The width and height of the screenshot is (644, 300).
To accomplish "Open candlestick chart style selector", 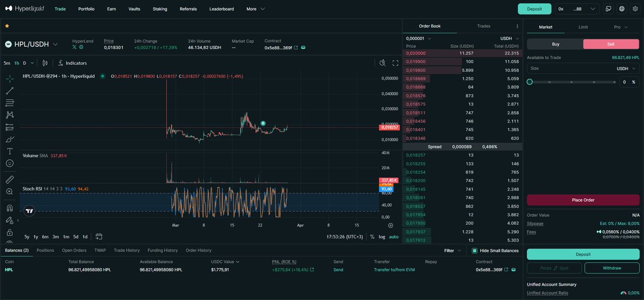I will pyautogui.click(x=45, y=63).
